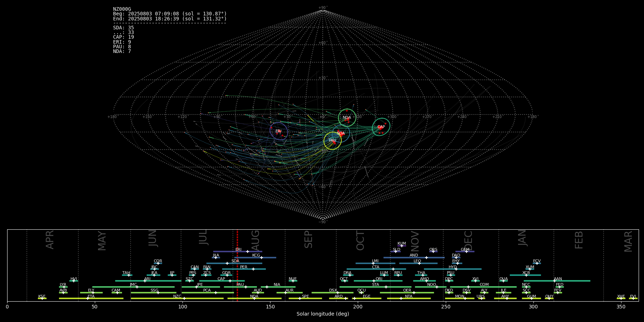
Task: Click the XCB shower bar in timeline
Action: tap(525, 275)
